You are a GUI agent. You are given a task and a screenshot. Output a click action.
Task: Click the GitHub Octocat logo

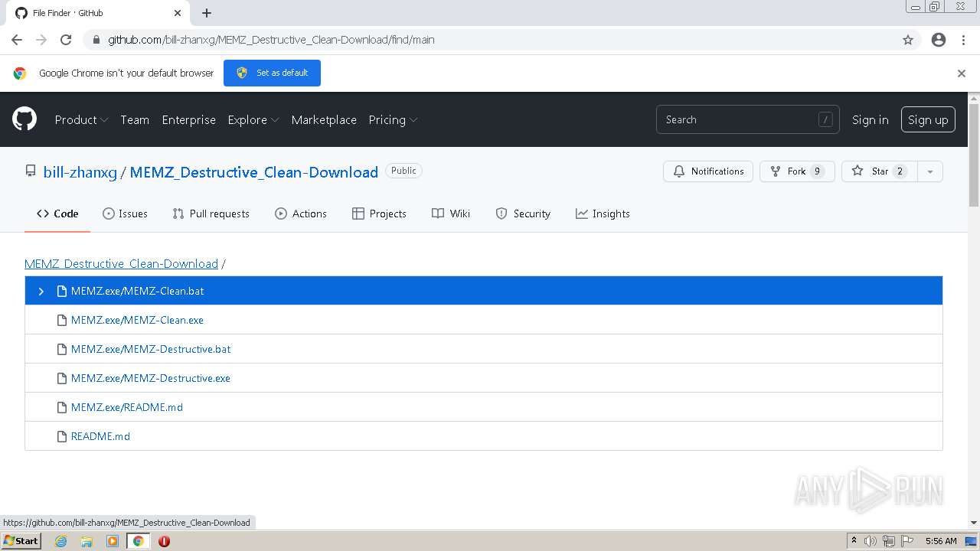(x=24, y=119)
